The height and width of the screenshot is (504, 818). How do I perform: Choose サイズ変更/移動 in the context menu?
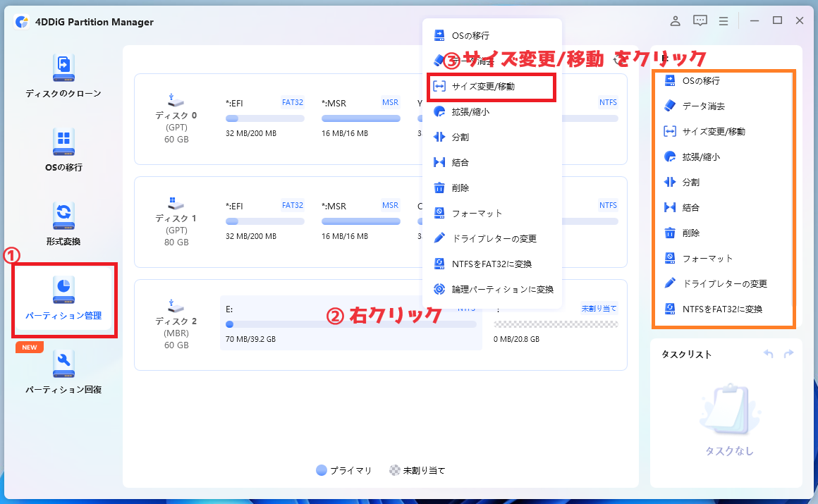click(x=492, y=87)
